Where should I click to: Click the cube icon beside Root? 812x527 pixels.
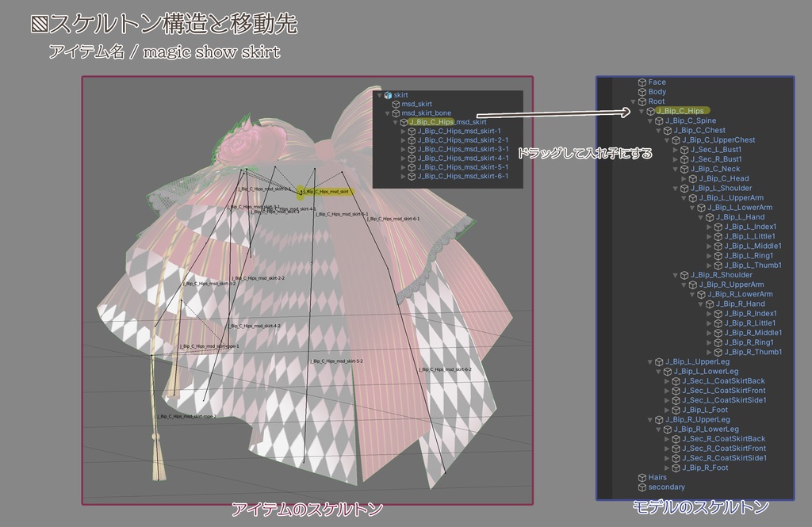[642, 101]
